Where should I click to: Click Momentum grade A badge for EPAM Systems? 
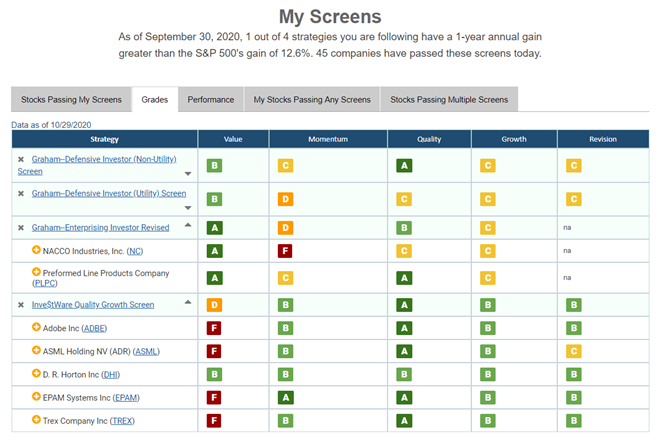tap(285, 397)
